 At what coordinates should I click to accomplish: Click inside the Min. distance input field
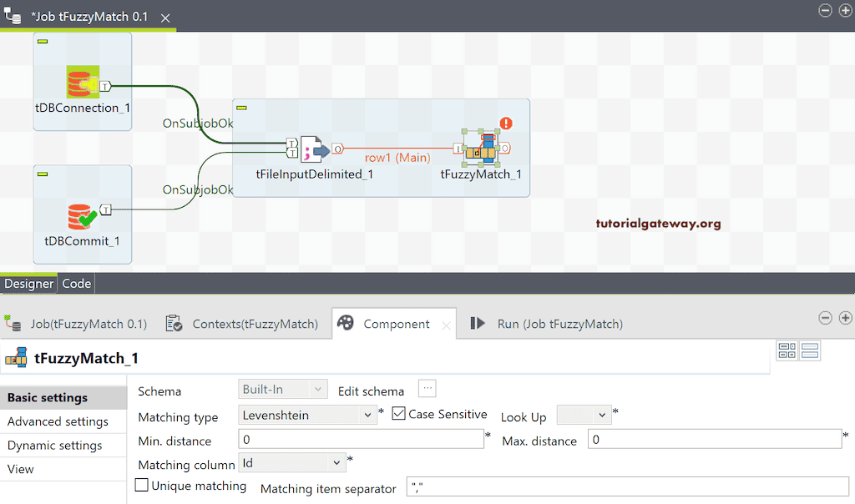click(x=359, y=441)
